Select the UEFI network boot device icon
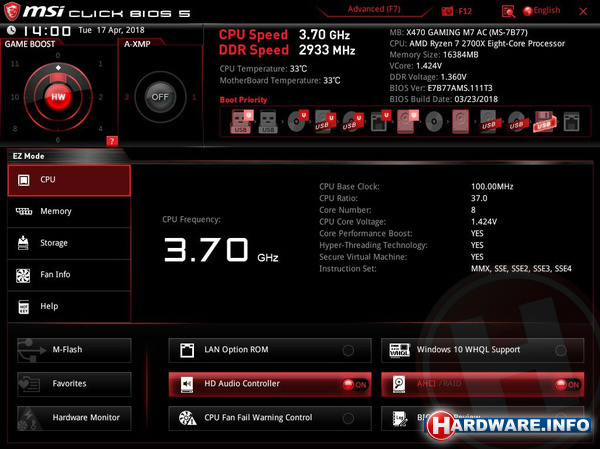600x449 pixels. pos(380,122)
